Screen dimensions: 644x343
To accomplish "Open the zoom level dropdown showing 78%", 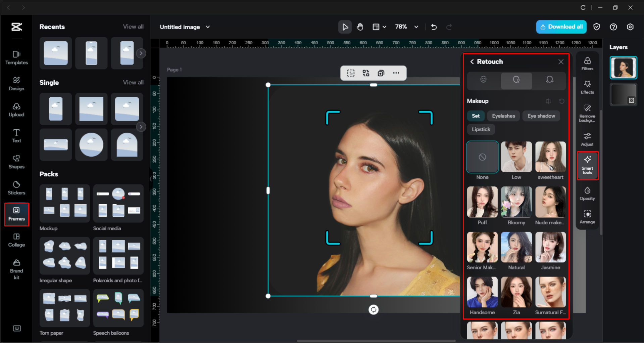I will pyautogui.click(x=406, y=27).
